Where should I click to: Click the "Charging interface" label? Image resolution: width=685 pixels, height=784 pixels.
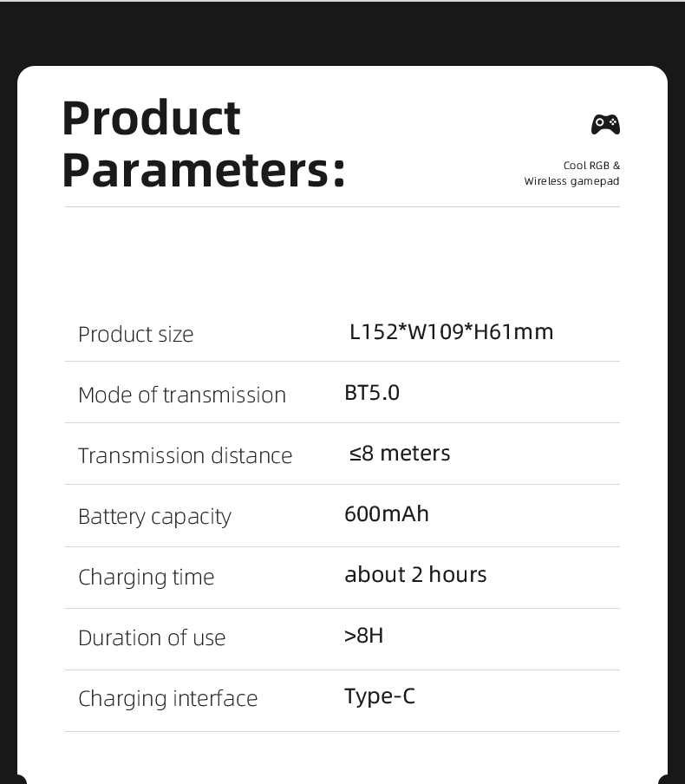[168, 698]
